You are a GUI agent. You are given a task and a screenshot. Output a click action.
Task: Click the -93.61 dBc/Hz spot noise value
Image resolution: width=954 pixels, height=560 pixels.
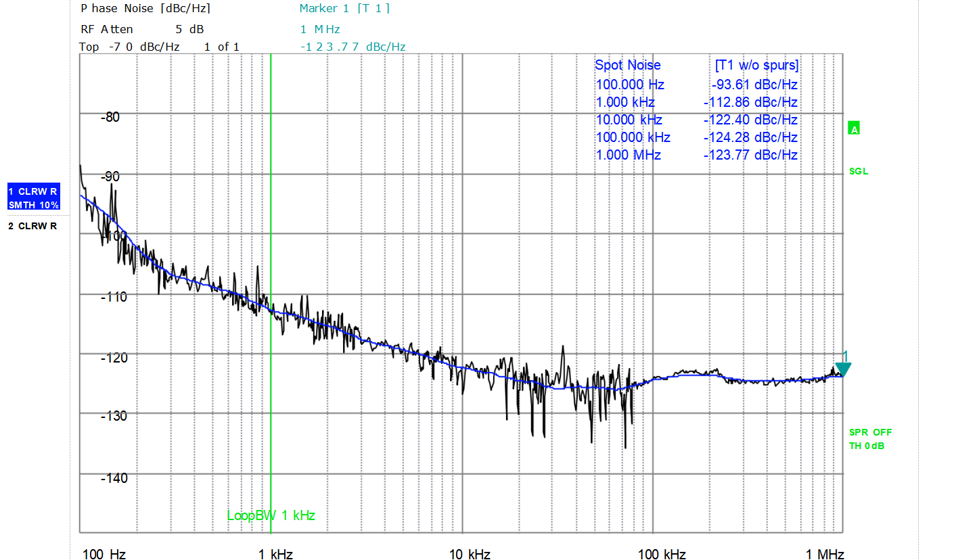(x=754, y=85)
